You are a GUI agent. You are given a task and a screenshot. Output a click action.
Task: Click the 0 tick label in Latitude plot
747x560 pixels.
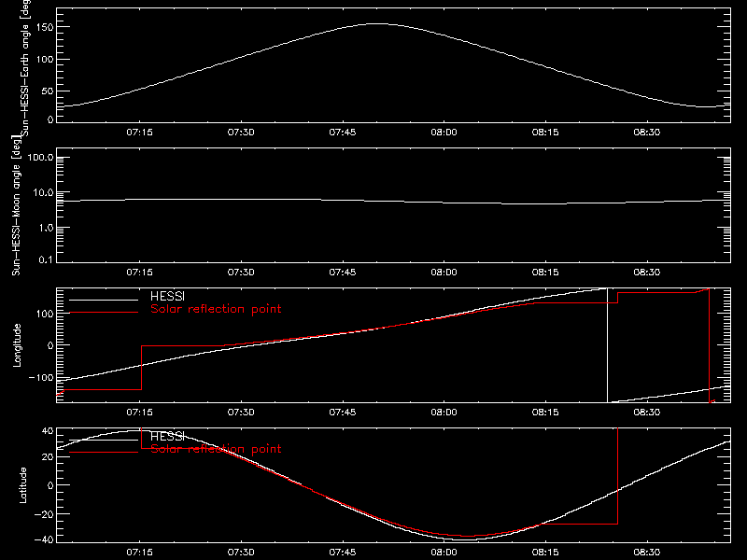click(50, 485)
